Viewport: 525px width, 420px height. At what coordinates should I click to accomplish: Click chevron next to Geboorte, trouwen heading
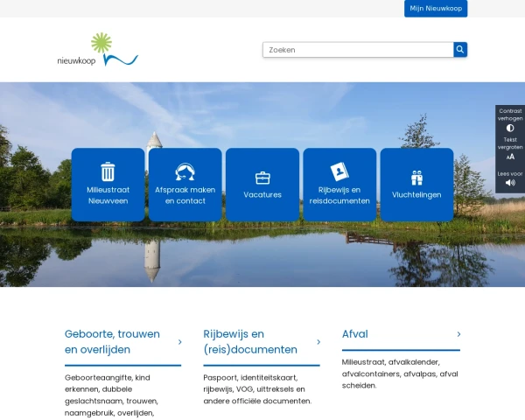pyautogui.click(x=179, y=341)
